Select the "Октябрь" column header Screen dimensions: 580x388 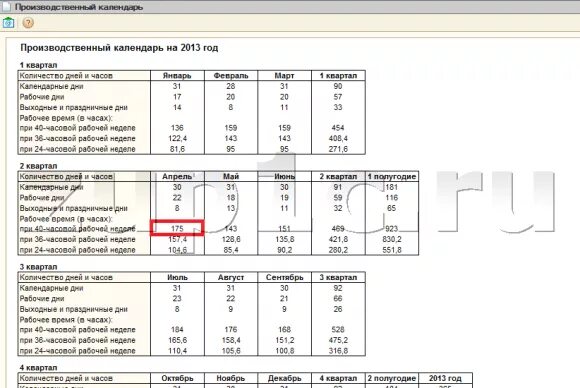tap(177, 378)
